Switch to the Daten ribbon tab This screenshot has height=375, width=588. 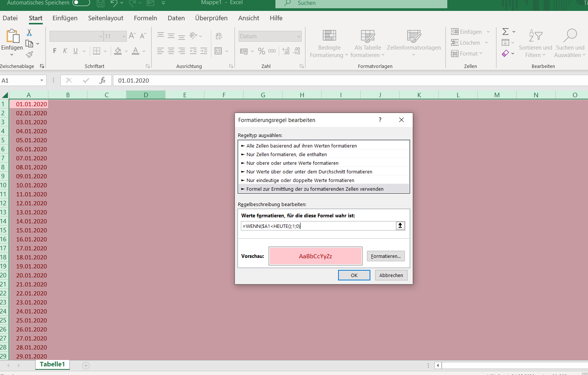[176, 18]
